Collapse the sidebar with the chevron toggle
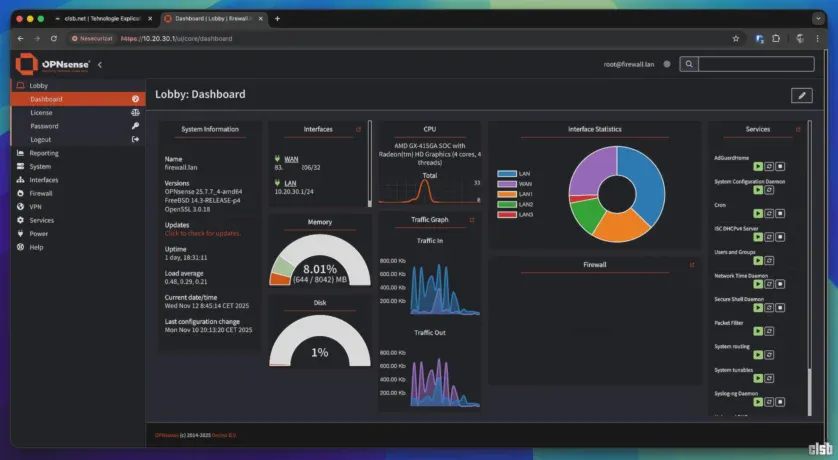Image resolution: width=838 pixels, height=460 pixels. [100, 65]
